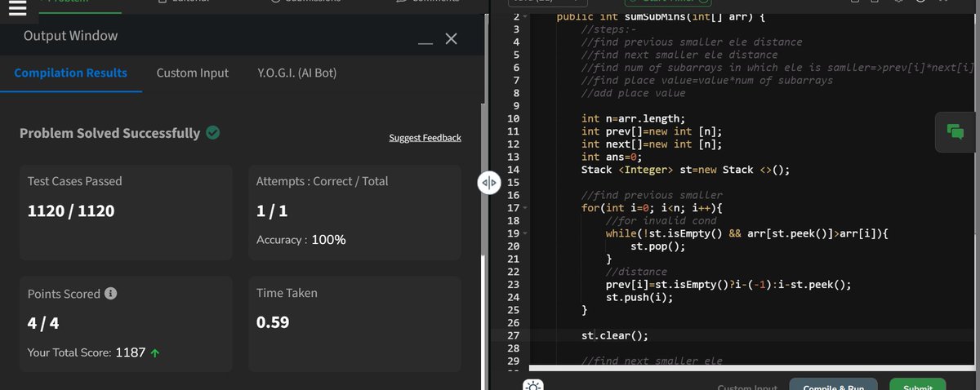Click the time value '0.59'

273,322
